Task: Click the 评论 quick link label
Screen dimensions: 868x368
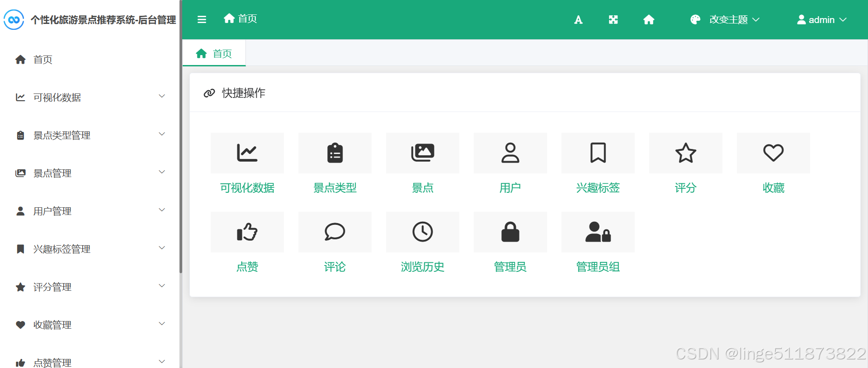Action: [335, 267]
